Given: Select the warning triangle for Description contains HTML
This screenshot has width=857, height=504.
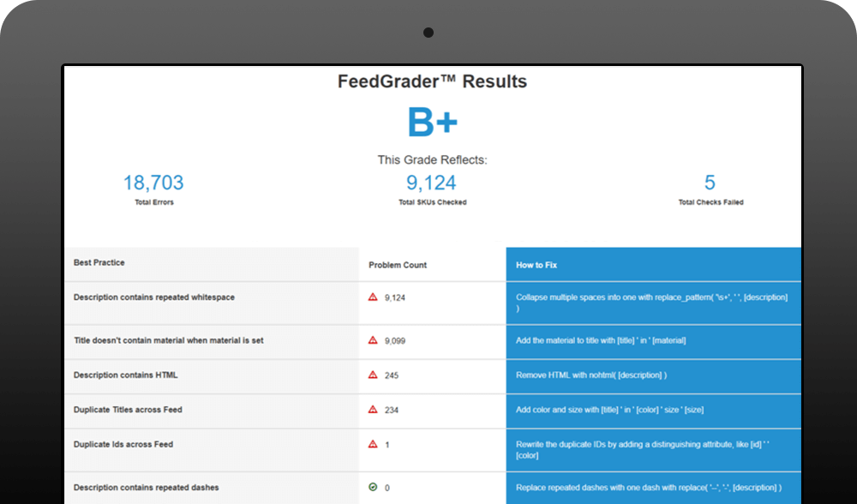Looking at the screenshot, I should coord(371,375).
